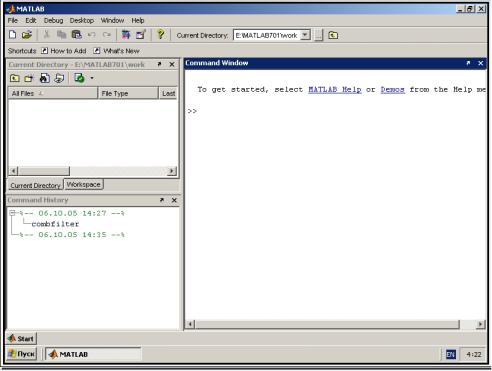Close the Current Directory panel
The height and width of the screenshot is (371, 492).
[172, 64]
